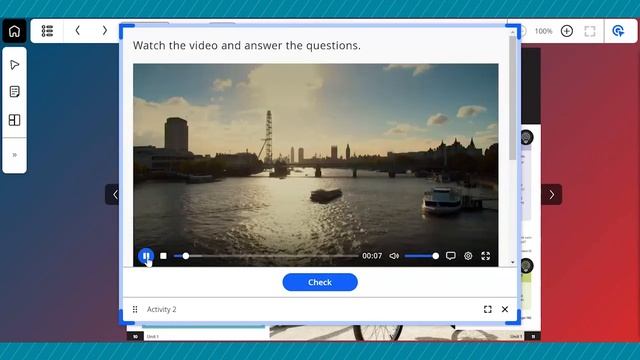This screenshot has height=360, width=640.
Task: Mute the video sound
Action: (394, 256)
